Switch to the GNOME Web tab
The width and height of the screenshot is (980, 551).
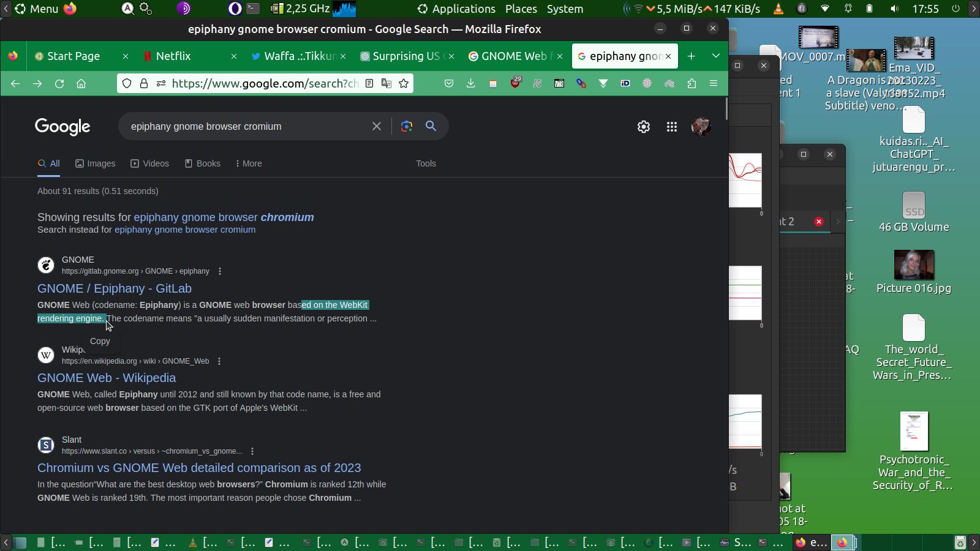click(x=514, y=56)
